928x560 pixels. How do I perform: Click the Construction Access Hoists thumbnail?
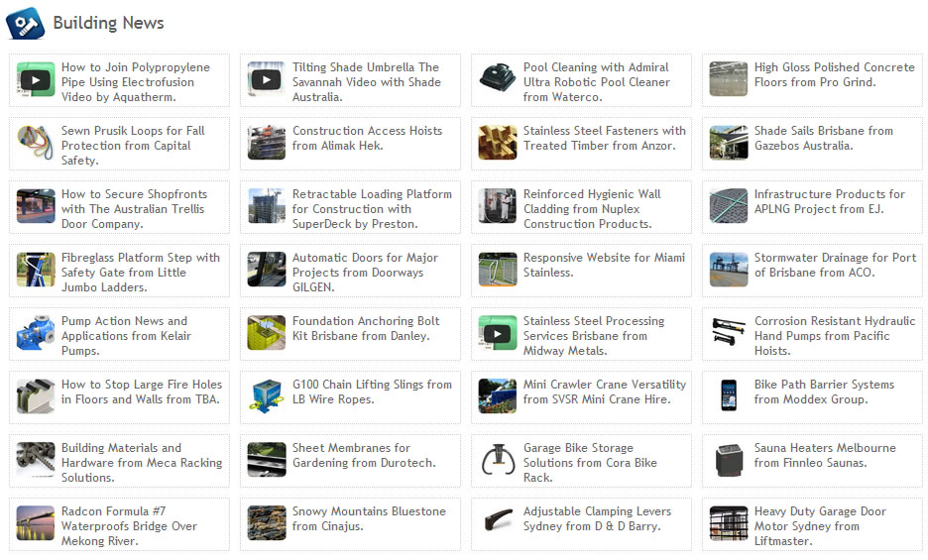tap(267, 143)
